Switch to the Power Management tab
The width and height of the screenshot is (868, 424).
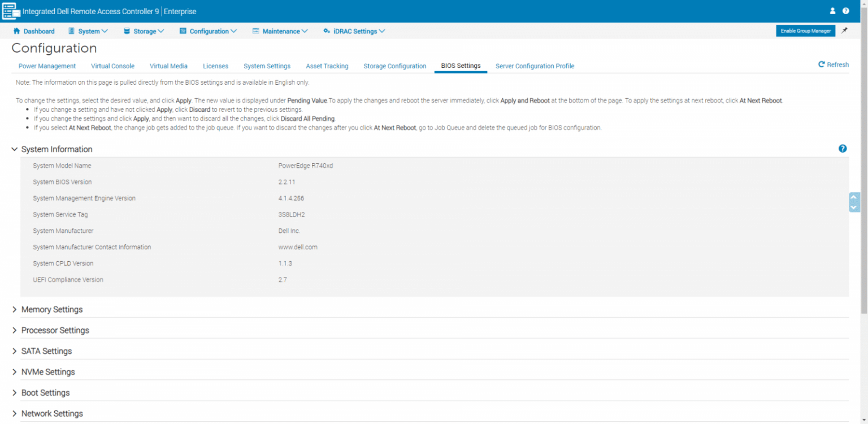pos(47,66)
